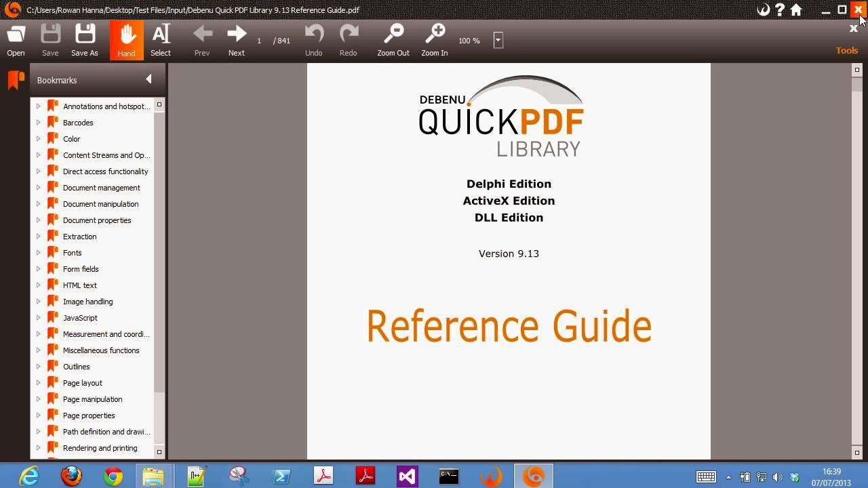Click the Extraction bookmark flag icon

pyautogui.click(x=52, y=237)
